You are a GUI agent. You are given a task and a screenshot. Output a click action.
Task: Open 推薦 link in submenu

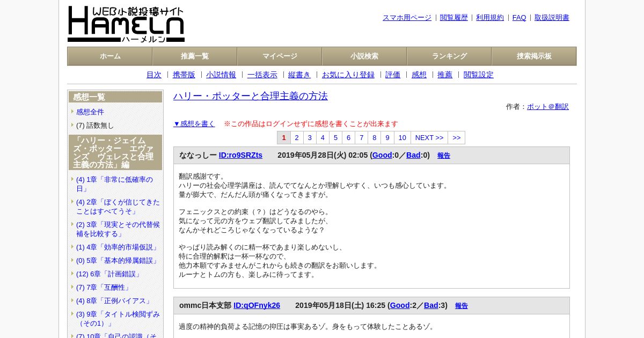pyautogui.click(x=445, y=75)
